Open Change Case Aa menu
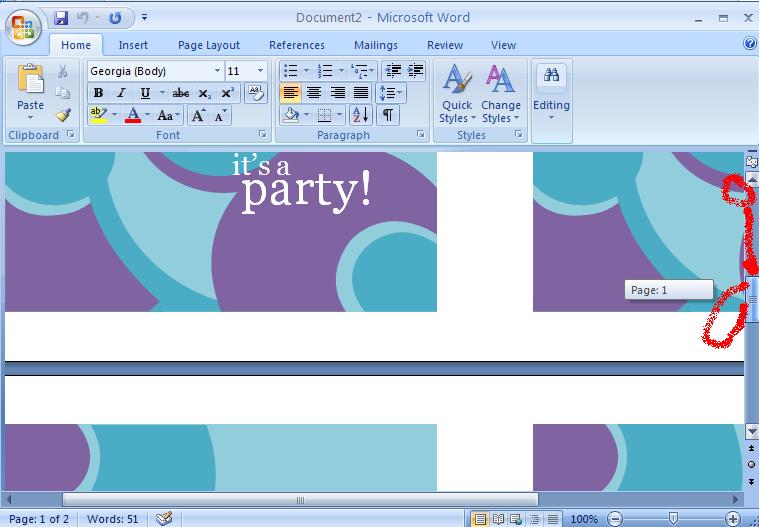Image resolution: width=759 pixels, height=527 pixels. pos(168,115)
